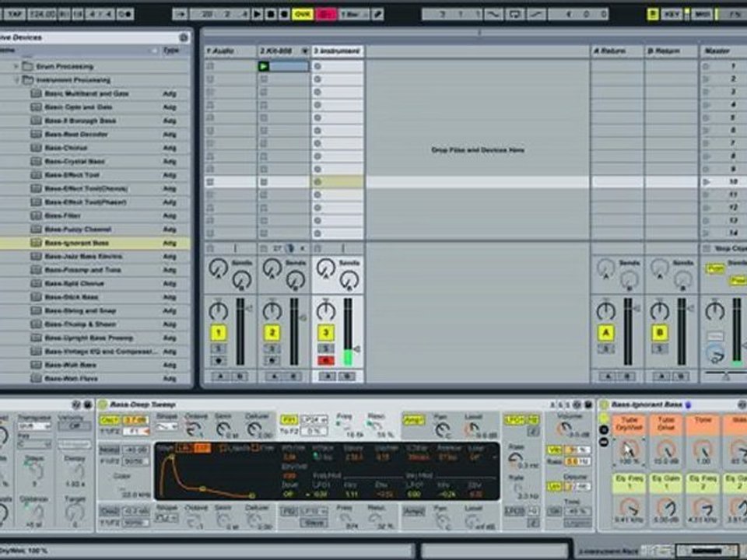Toggle the Bass-Ignorant Bass rack activator

click(x=604, y=404)
